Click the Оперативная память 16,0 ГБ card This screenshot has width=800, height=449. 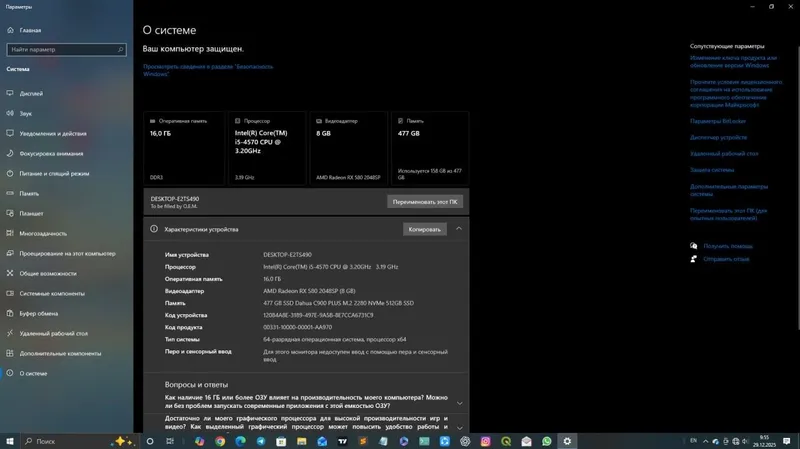184,148
